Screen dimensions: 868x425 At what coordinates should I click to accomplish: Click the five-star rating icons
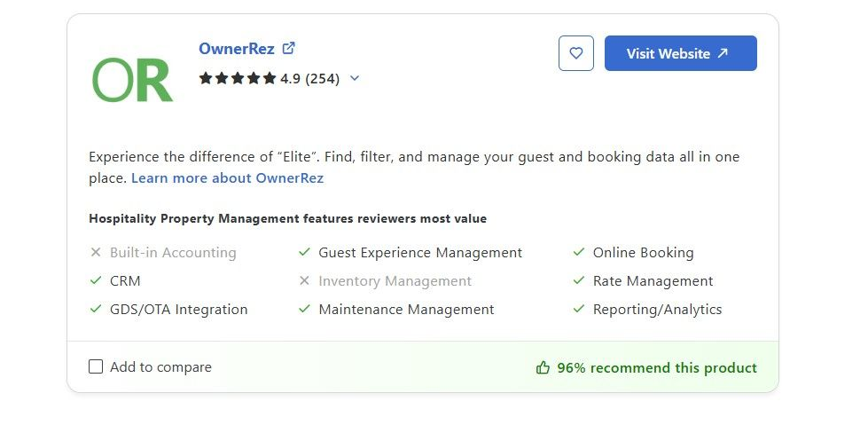point(238,78)
